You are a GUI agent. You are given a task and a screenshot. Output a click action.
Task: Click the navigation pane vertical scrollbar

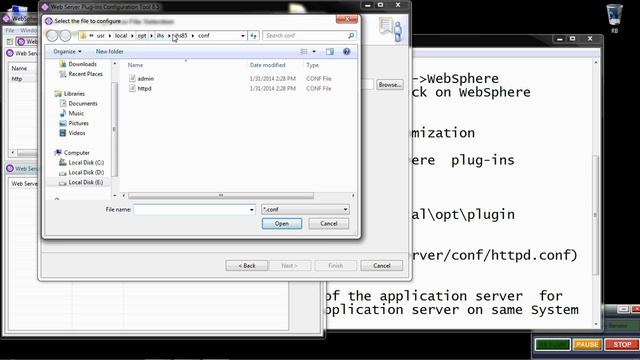pos(115,129)
